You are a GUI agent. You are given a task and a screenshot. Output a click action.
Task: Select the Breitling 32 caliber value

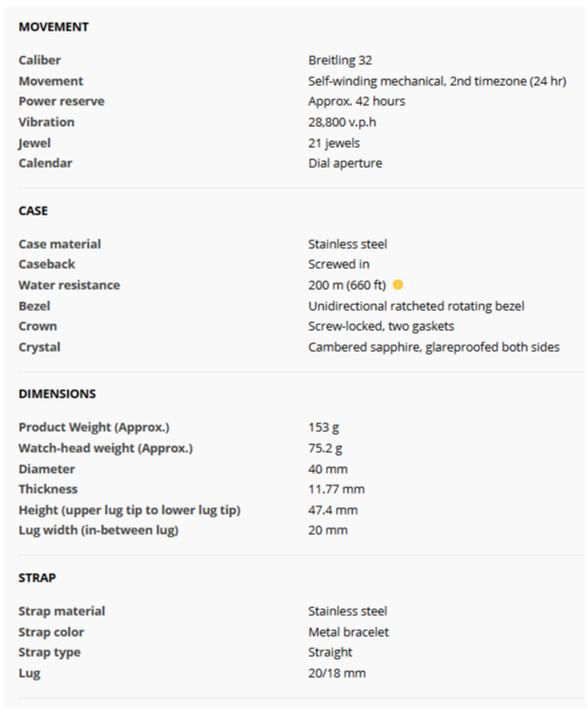click(x=340, y=60)
